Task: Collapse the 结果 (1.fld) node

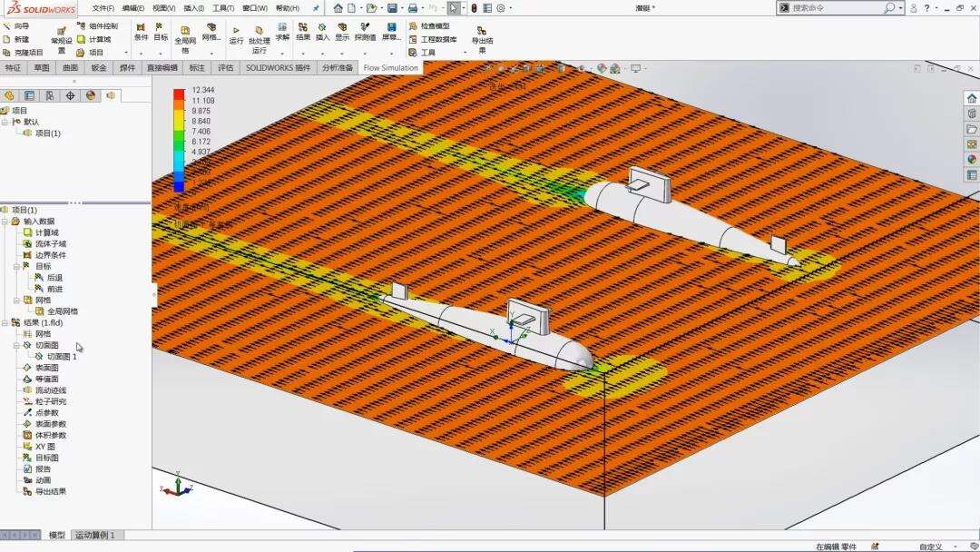Action: (x=5, y=323)
